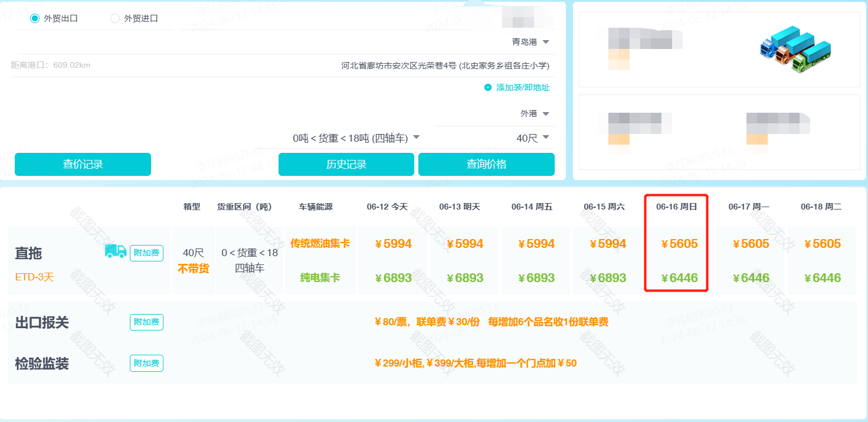The height and width of the screenshot is (422, 868).
Task: Click the truck icon beside 直拖
Action: pos(116,251)
